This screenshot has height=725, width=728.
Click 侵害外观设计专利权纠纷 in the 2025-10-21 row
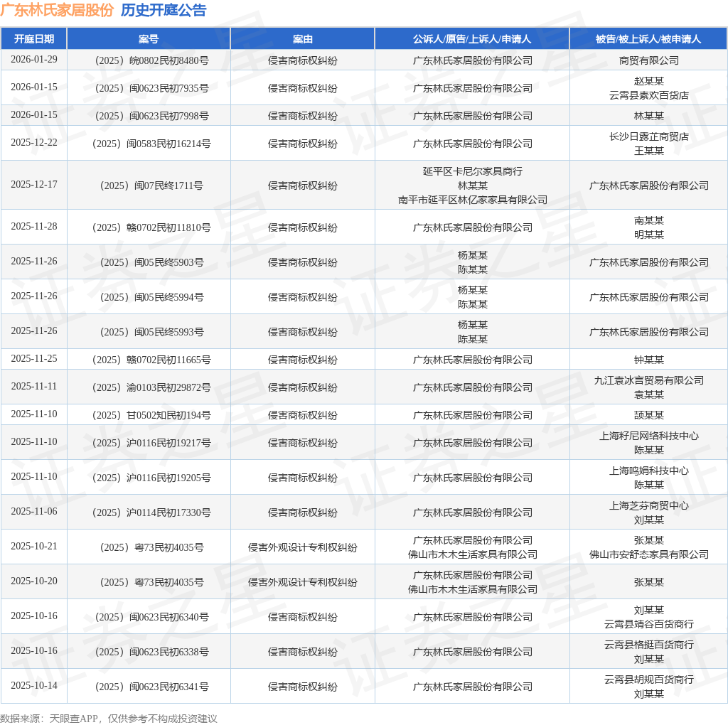click(x=302, y=547)
